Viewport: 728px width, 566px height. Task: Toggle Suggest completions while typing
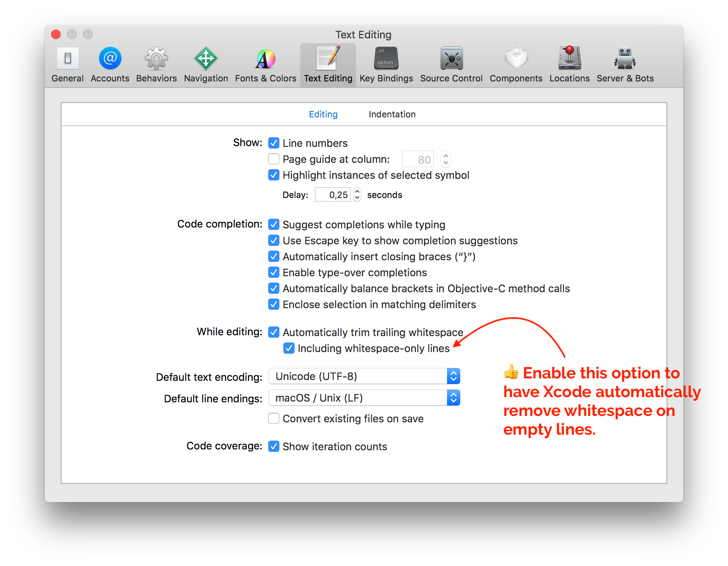pos(274,224)
